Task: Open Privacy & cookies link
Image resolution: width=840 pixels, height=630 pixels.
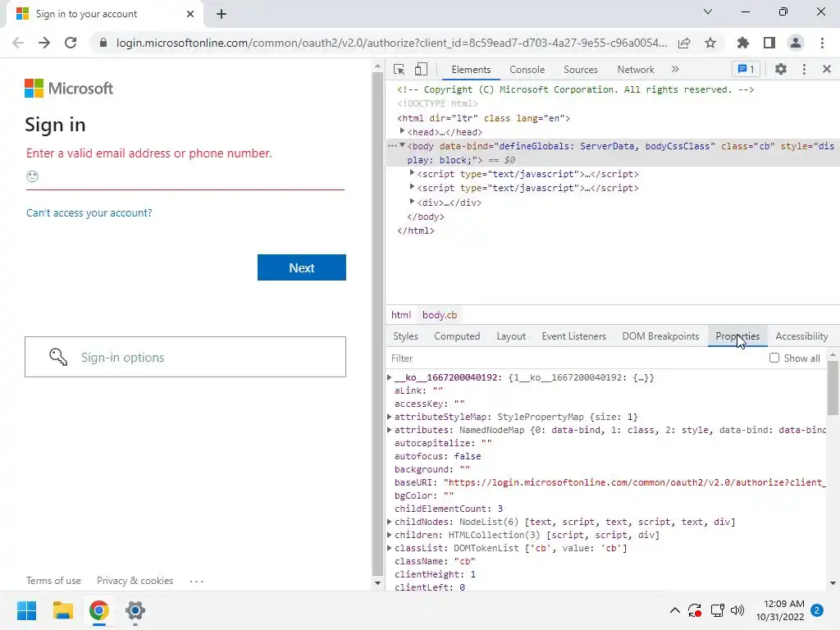Action: tap(135, 581)
